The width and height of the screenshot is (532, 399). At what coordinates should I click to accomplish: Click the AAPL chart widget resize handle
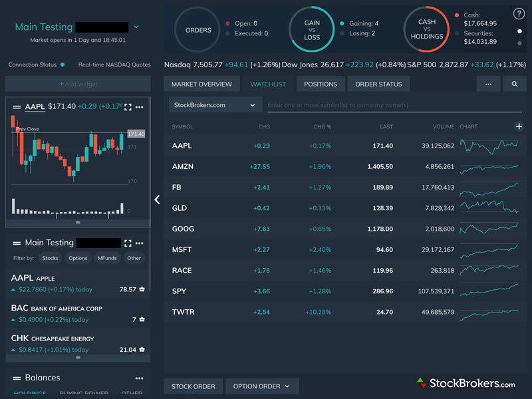(78, 223)
